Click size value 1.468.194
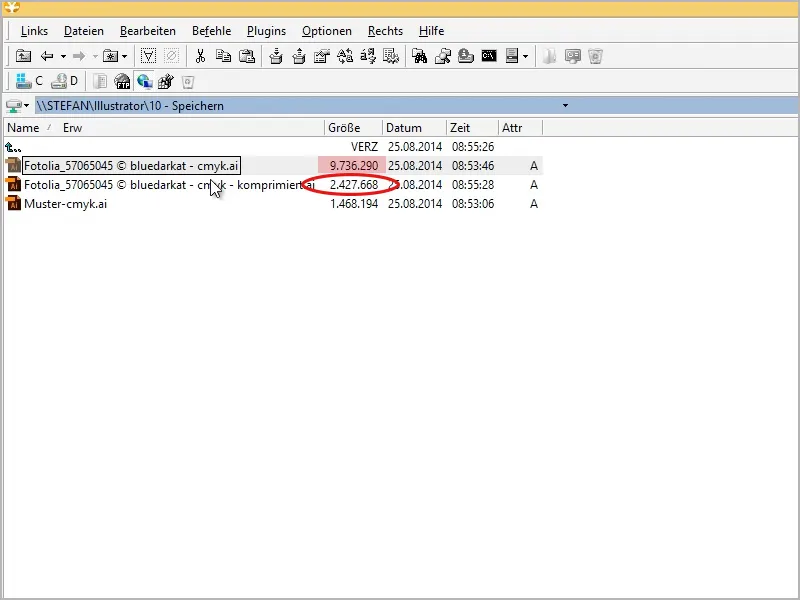 point(354,204)
